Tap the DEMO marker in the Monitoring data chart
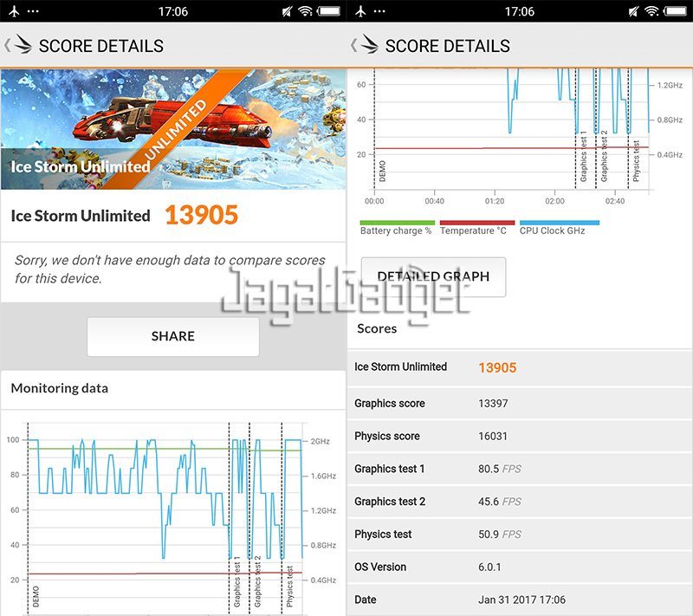 [x=35, y=596]
